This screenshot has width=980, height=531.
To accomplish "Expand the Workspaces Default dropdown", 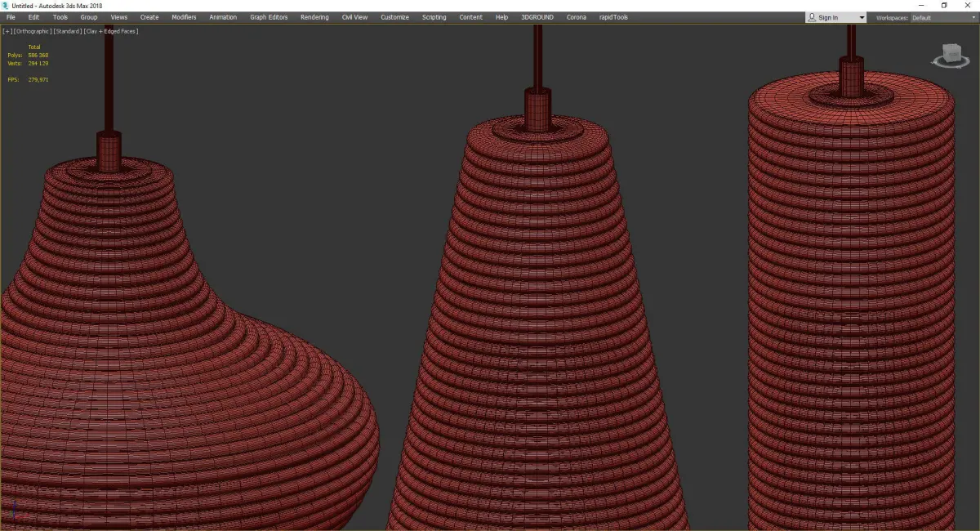I will 943,17.
